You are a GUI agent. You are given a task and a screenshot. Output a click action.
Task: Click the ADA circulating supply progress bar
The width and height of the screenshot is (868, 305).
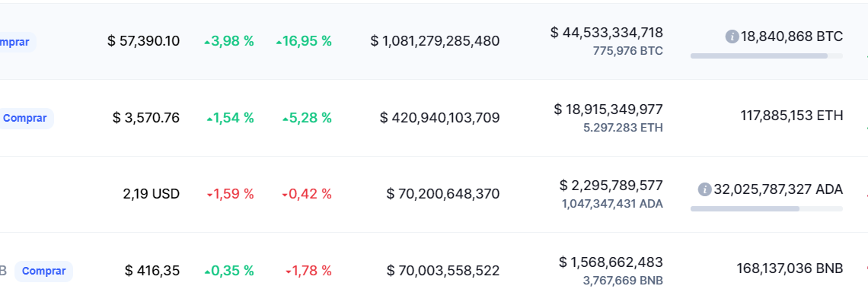pyautogui.click(x=766, y=209)
